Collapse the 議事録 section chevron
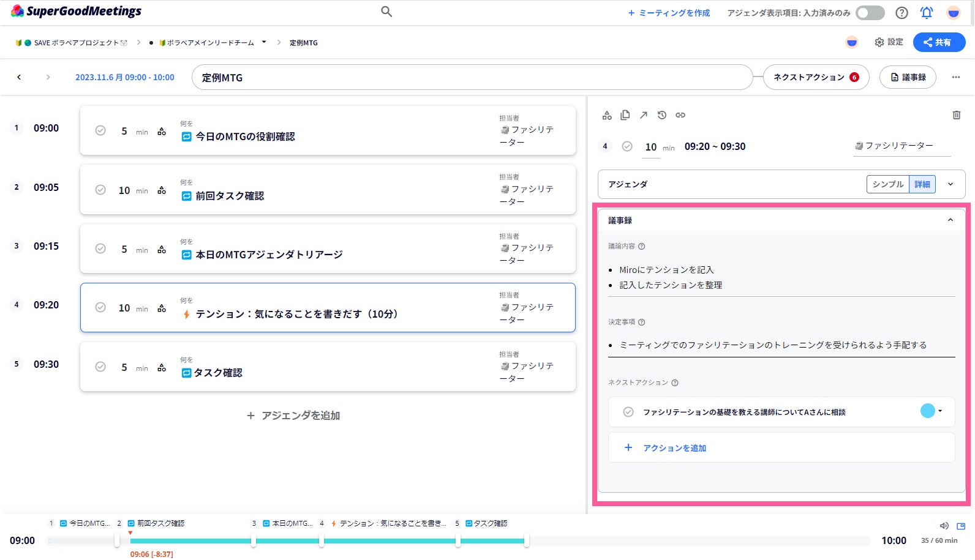The width and height of the screenshot is (975, 560). [951, 220]
